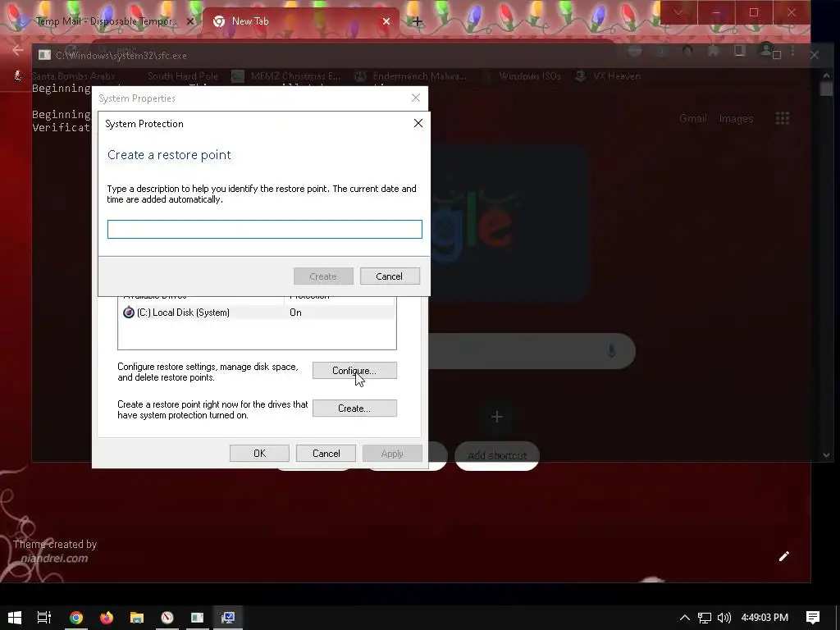The image size is (840, 630).
Task: Open the Gmail link on the New Tab page
Action: [x=692, y=118]
